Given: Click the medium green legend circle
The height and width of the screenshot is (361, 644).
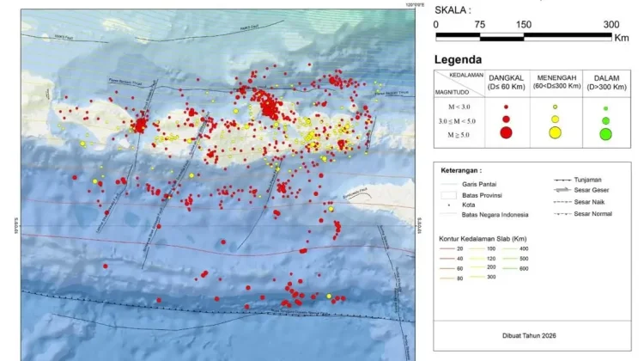Looking at the screenshot, I should (x=606, y=121).
